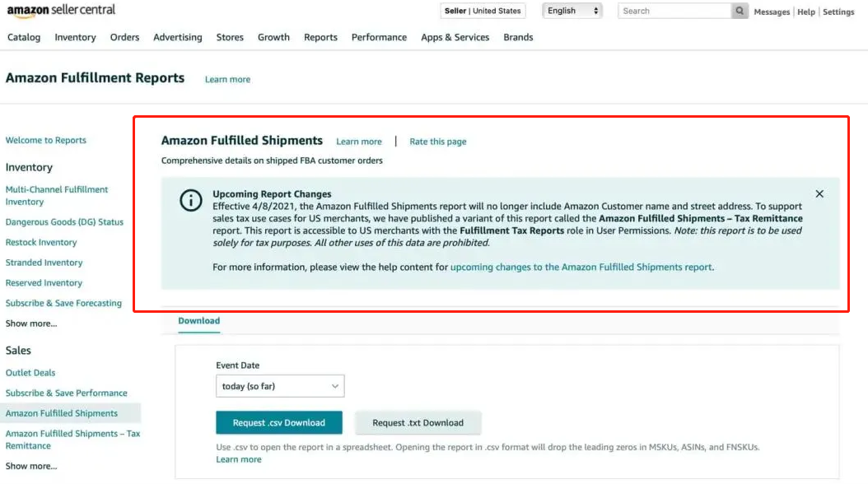The height and width of the screenshot is (484, 868).
Task: Open Welcome to Reports in the sidebar
Action: [46, 140]
